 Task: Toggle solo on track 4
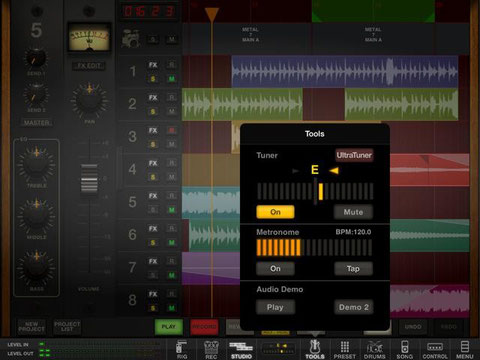[153, 177]
